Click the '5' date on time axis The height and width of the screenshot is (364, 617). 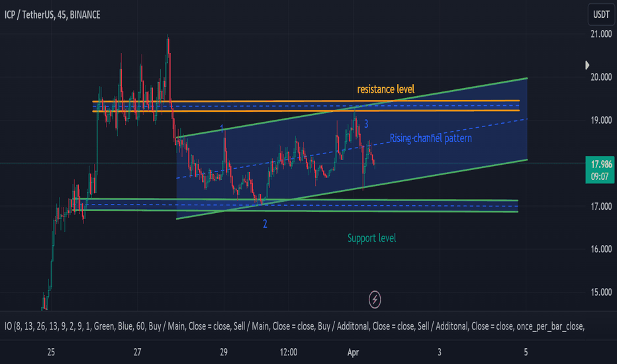click(x=526, y=352)
